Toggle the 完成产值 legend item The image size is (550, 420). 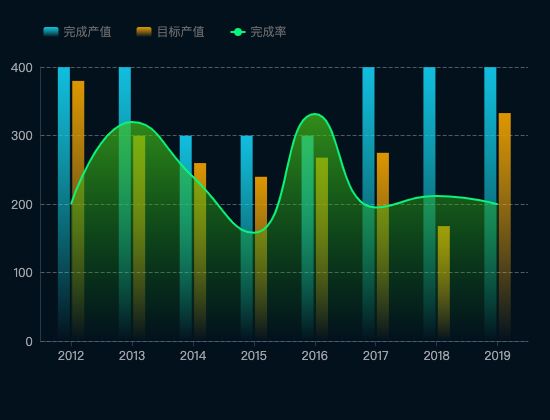[x=77, y=32]
